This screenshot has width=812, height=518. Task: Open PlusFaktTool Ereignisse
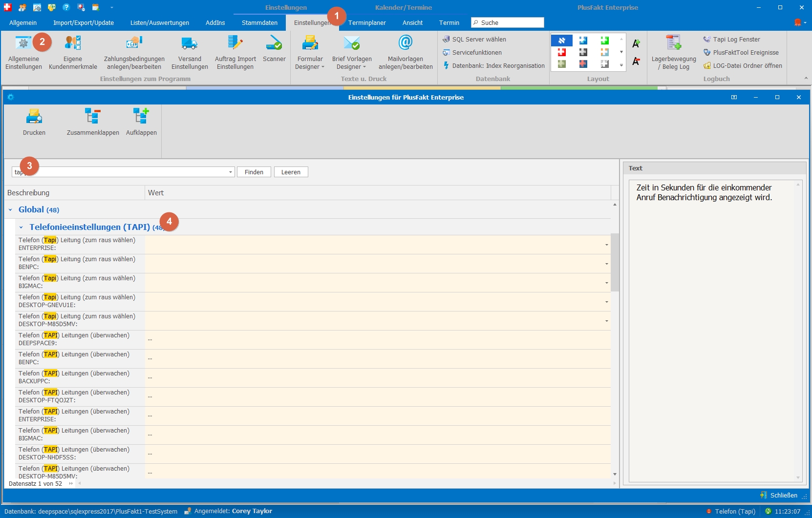click(x=741, y=52)
